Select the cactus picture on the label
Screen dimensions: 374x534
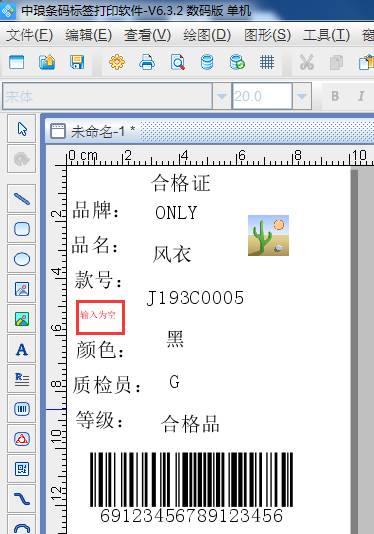[x=268, y=235]
